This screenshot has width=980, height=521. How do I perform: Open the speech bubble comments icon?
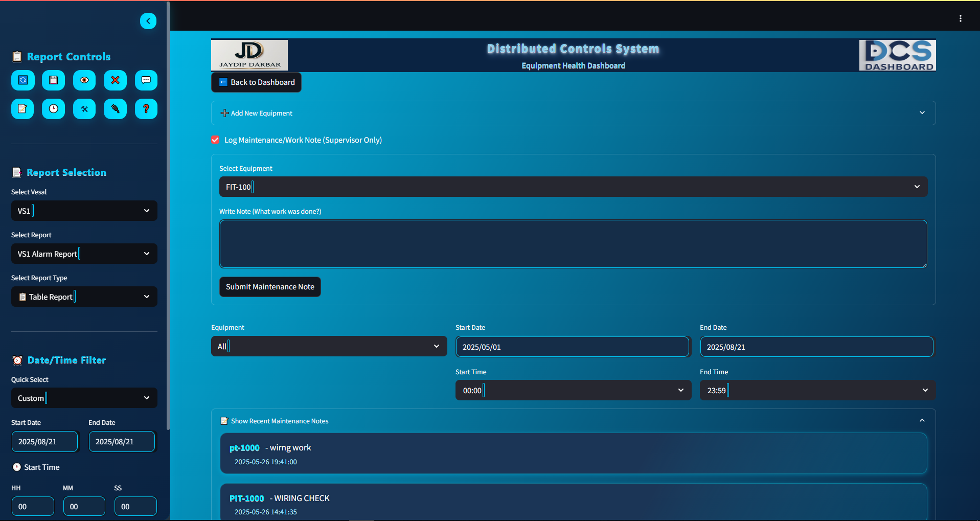point(146,80)
